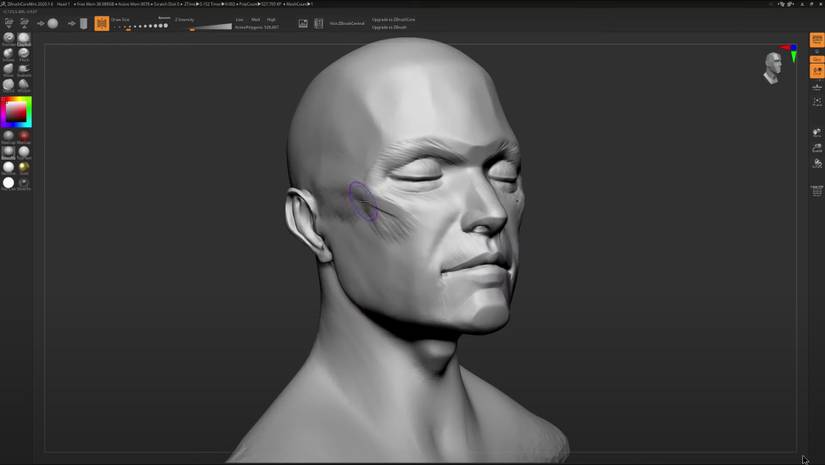Choose the Inflate brush
Viewport: 825px width, 465px height.
(8, 54)
